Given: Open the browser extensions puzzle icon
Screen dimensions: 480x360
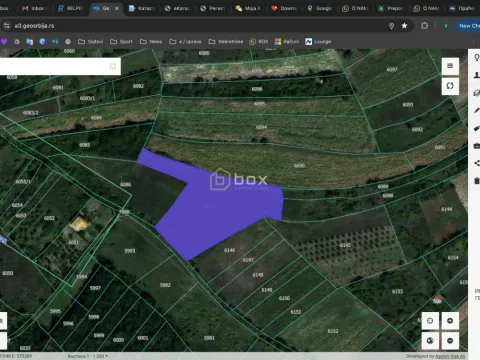Looking at the screenshot, I should tap(424, 26).
